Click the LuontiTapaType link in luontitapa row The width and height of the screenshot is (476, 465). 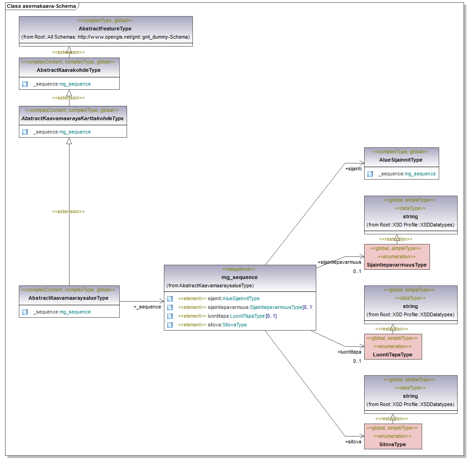tap(247, 316)
